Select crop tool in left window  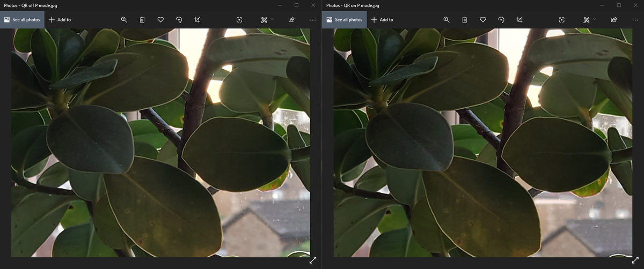tap(197, 20)
